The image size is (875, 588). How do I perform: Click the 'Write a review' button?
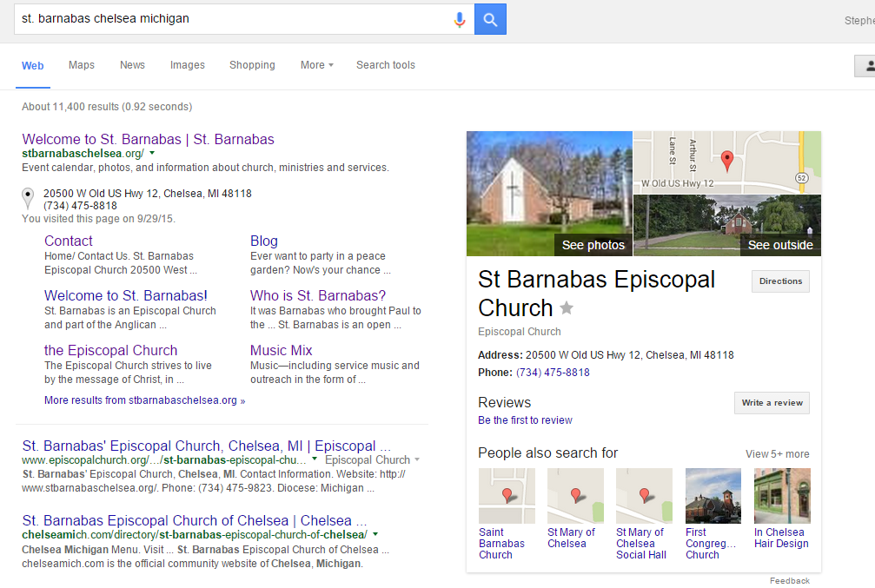coord(772,403)
